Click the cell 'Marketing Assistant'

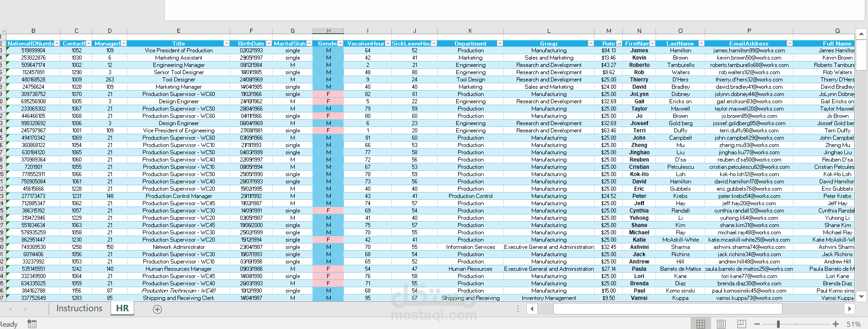[x=179, y=58]
